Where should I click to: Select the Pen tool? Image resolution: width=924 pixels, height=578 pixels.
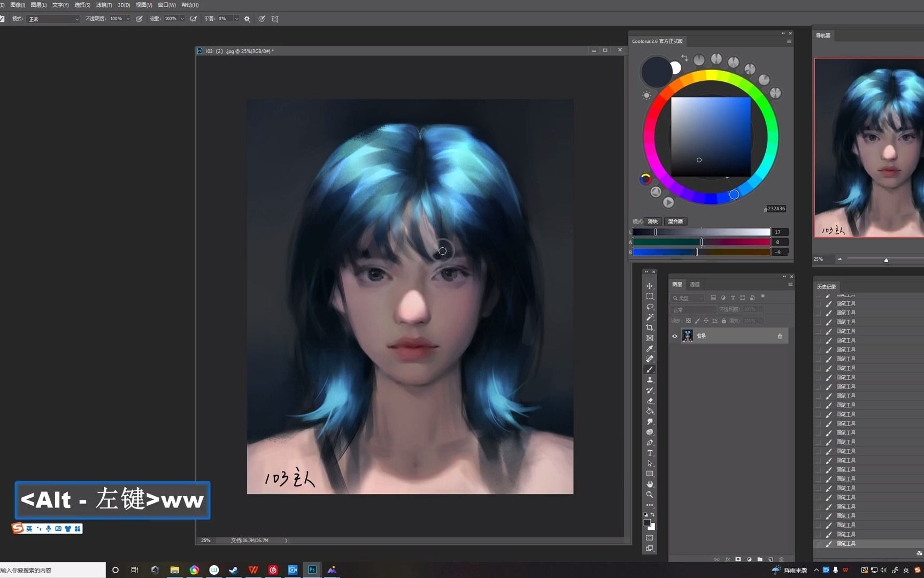click(x=650, y=443)
